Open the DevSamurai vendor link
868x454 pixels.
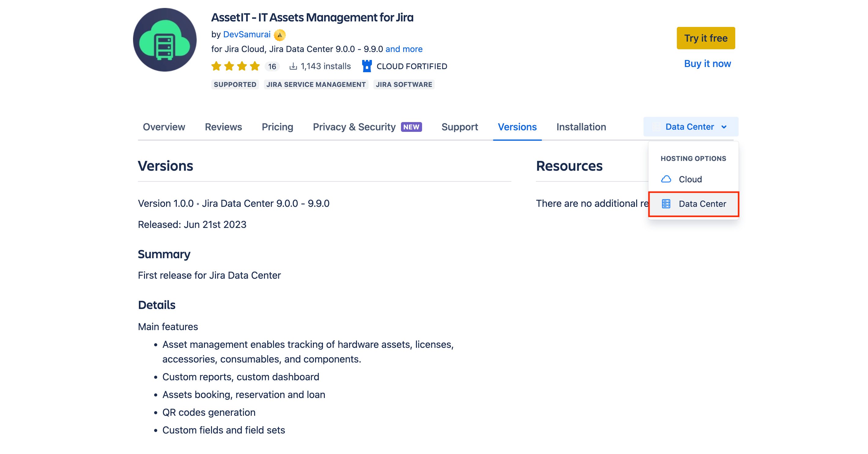pos(247,34)
